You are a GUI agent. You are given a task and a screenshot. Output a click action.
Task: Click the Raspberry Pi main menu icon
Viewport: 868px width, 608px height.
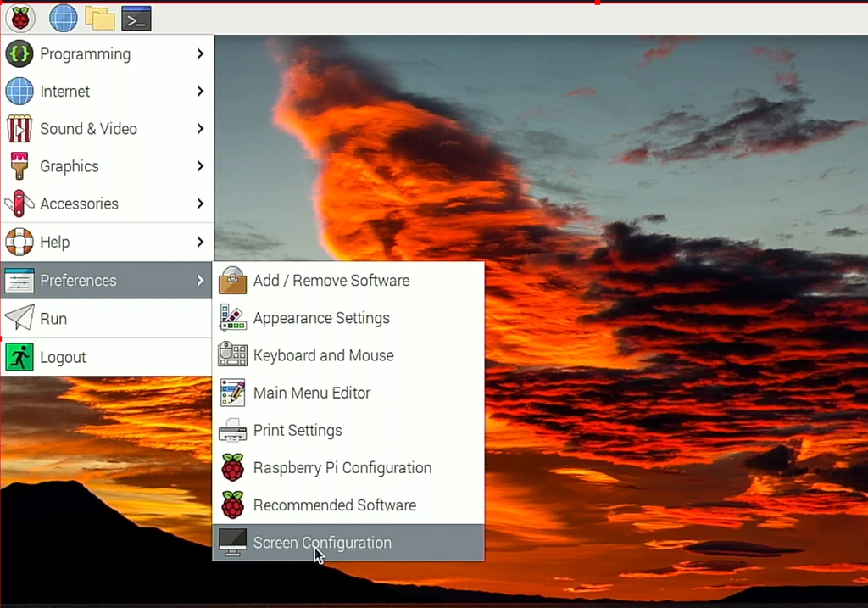coord(19,18)
